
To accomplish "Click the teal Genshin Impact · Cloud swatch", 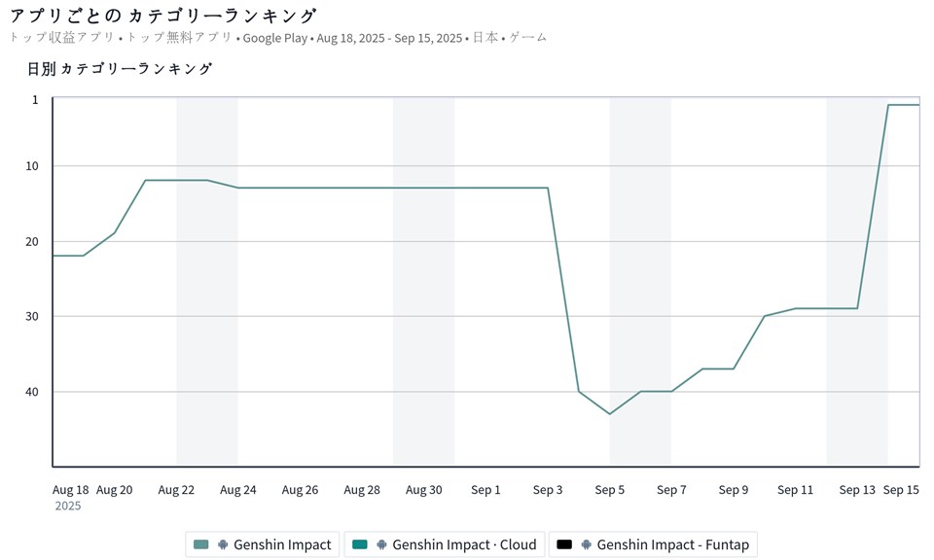I will (x=360, y=544).
